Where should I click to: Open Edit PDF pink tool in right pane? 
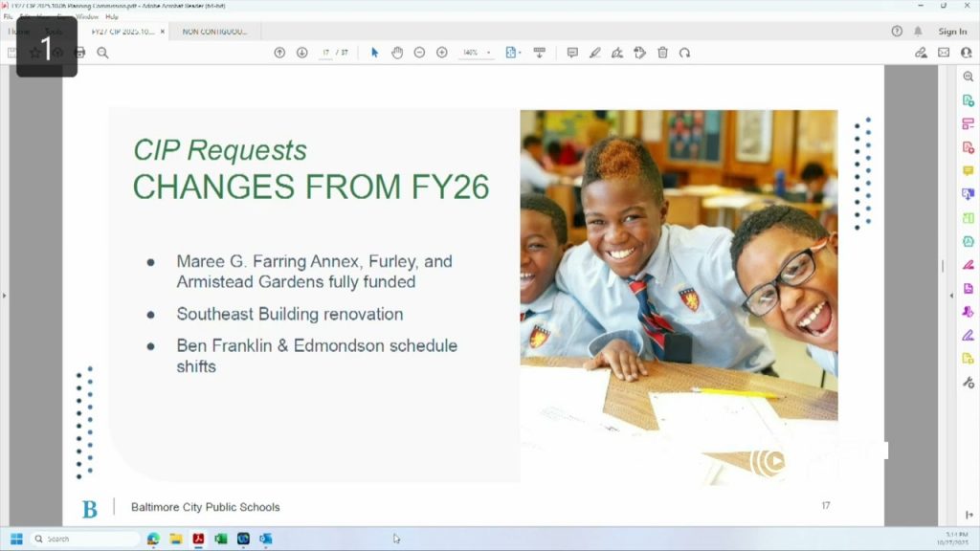(x=969, y=123)
